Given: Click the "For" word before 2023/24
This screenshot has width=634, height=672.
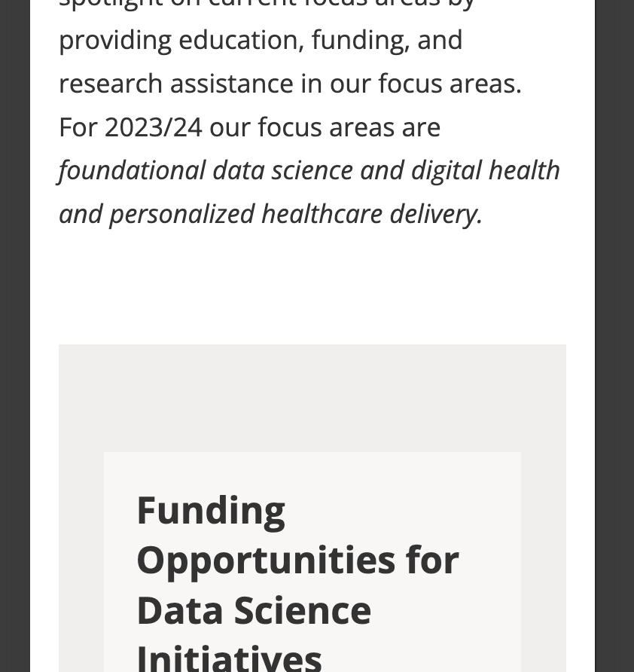Looking at the screenshot, I should 78,127.
